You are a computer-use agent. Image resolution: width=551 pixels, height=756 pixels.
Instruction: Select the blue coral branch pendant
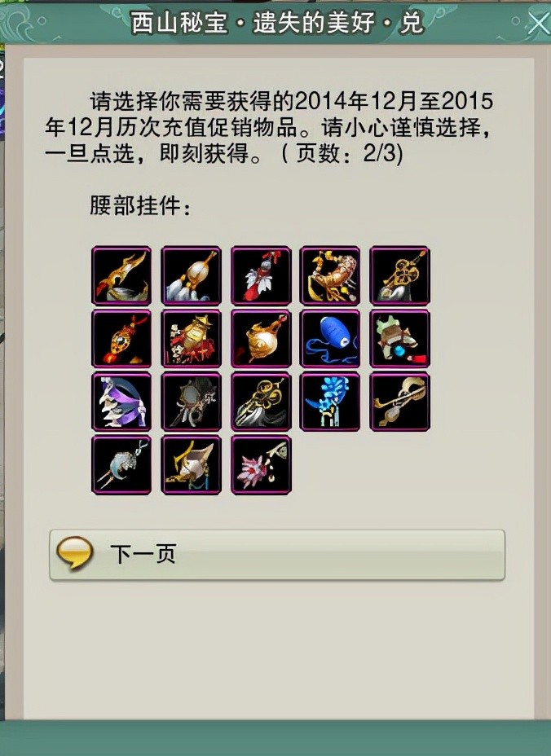[329, 402]
